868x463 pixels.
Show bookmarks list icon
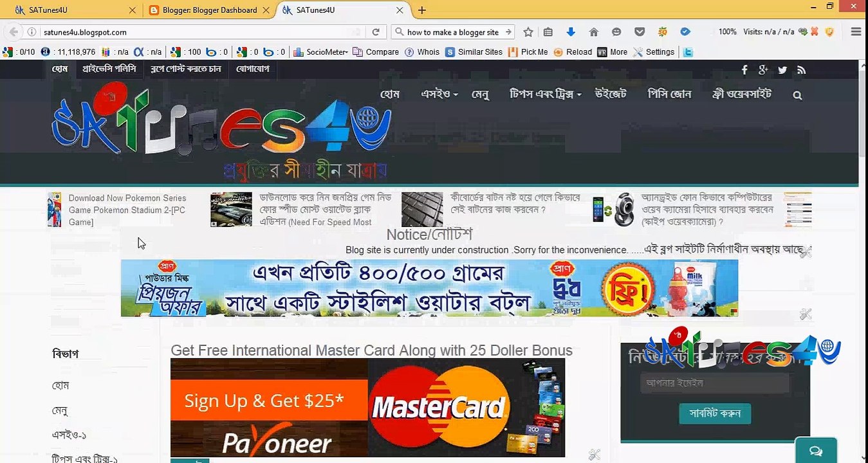pos(548,32)
